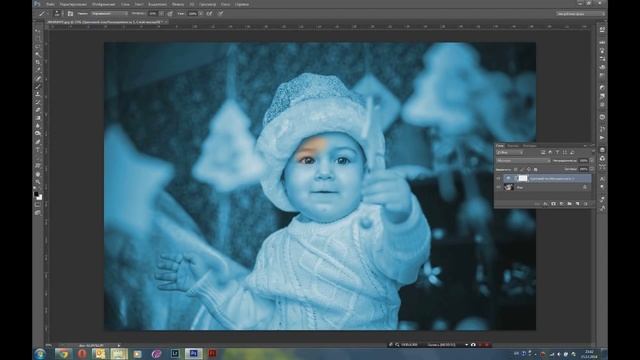Open the brush Flow slider arrow
Viewport: 640px width, 360px height.
point(201,13)
